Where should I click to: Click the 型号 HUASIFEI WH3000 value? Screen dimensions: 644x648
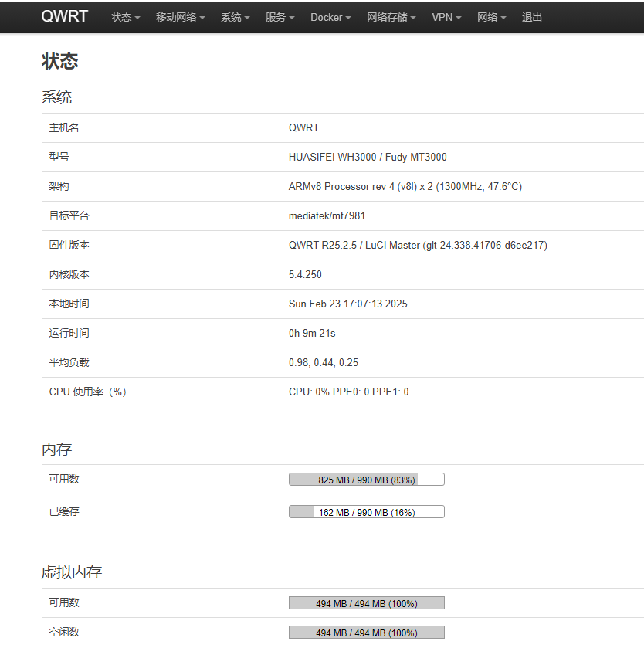tap(367, 157)
